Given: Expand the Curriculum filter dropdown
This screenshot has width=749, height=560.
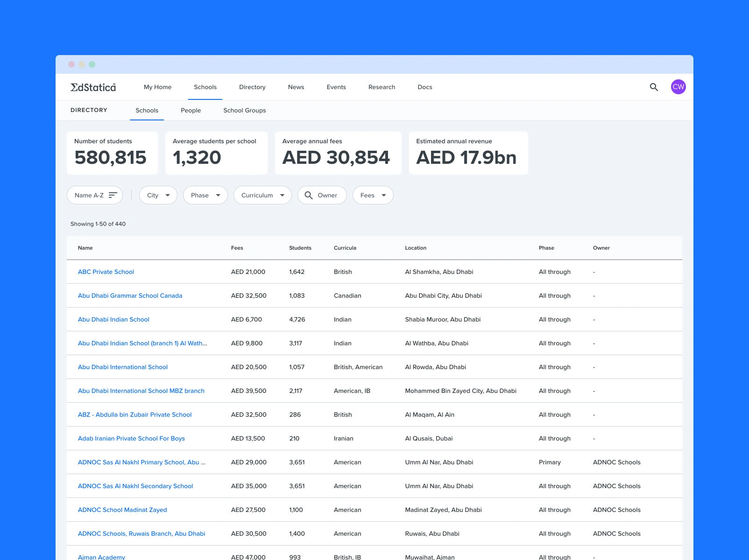Looking at the screenshot, I should pyautogui.click(x=263, y=195).
